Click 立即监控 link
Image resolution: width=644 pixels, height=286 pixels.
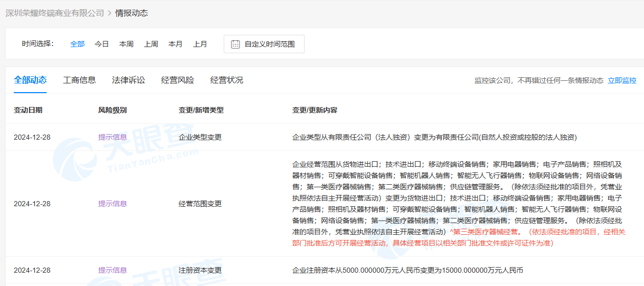pyautogui.click(x=622, y=80)
